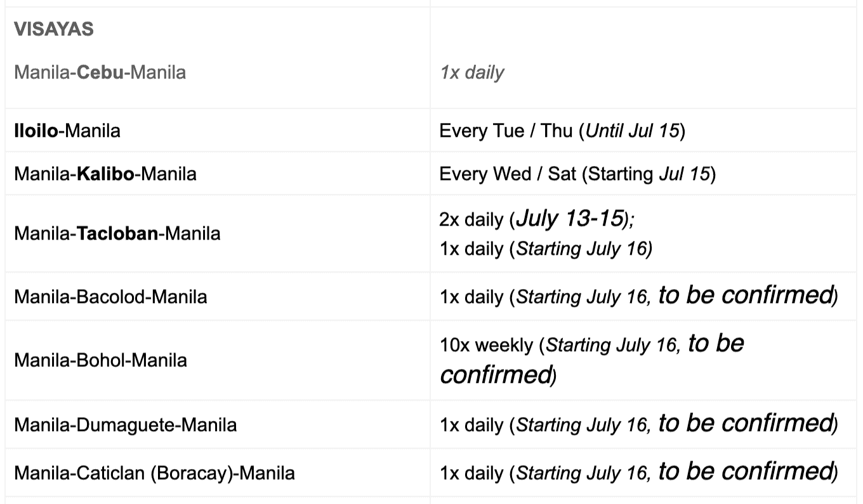The height and width of the screenshot is (504, 863).
Task: Click Dumaguete's '1x daily' schedule cell
Action: tap(638, 424)
